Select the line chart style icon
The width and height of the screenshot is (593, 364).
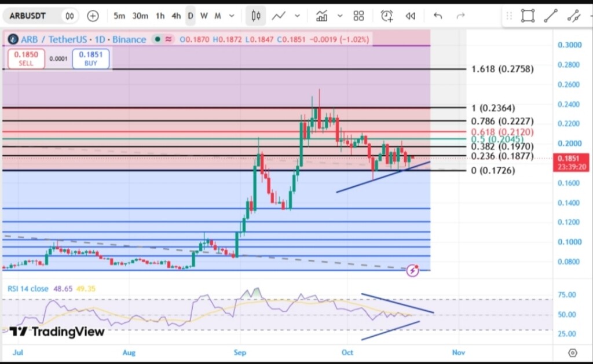pyautogui.click(x=279, y=16)
